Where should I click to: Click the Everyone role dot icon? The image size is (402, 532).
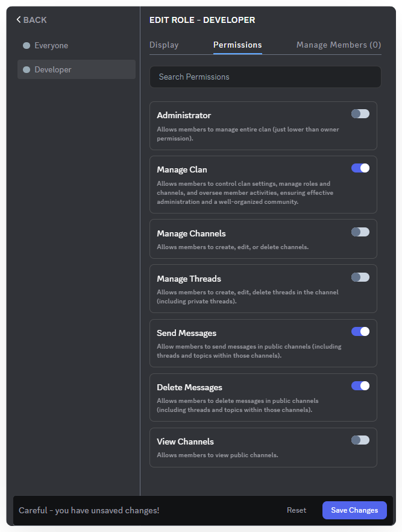coord(27,46)
